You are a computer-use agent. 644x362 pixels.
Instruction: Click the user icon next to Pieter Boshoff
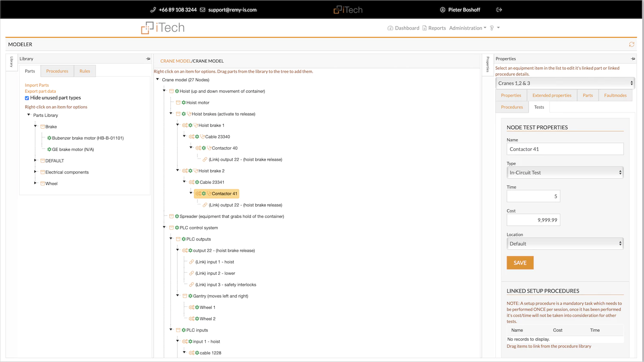442,9
